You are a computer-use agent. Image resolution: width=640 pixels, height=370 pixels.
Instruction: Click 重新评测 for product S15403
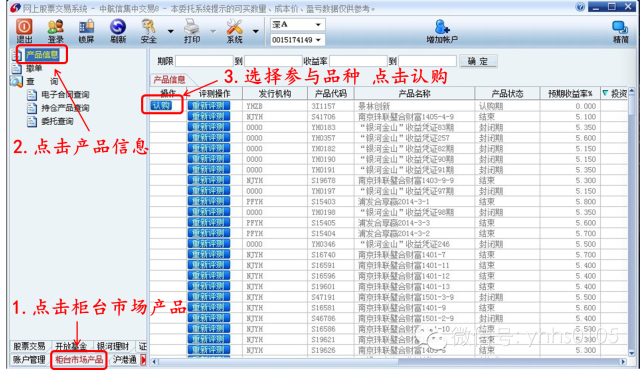tap(209, 201)
